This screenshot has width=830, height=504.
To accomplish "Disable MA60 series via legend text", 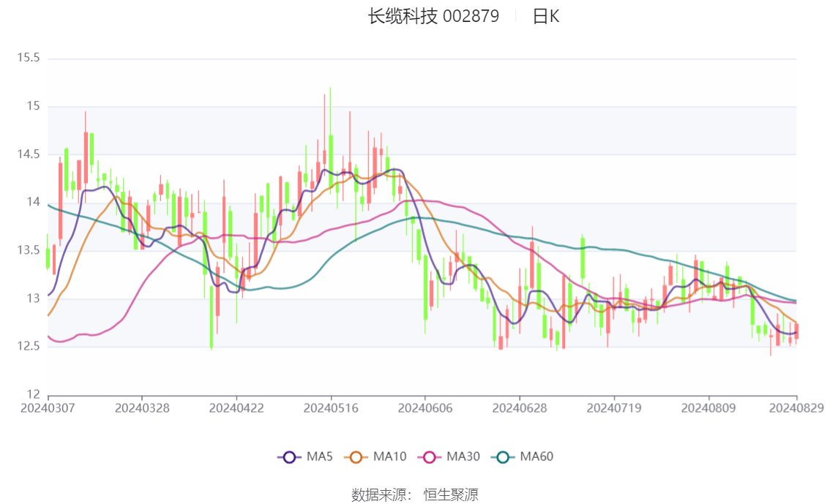I will coord(536,457).
